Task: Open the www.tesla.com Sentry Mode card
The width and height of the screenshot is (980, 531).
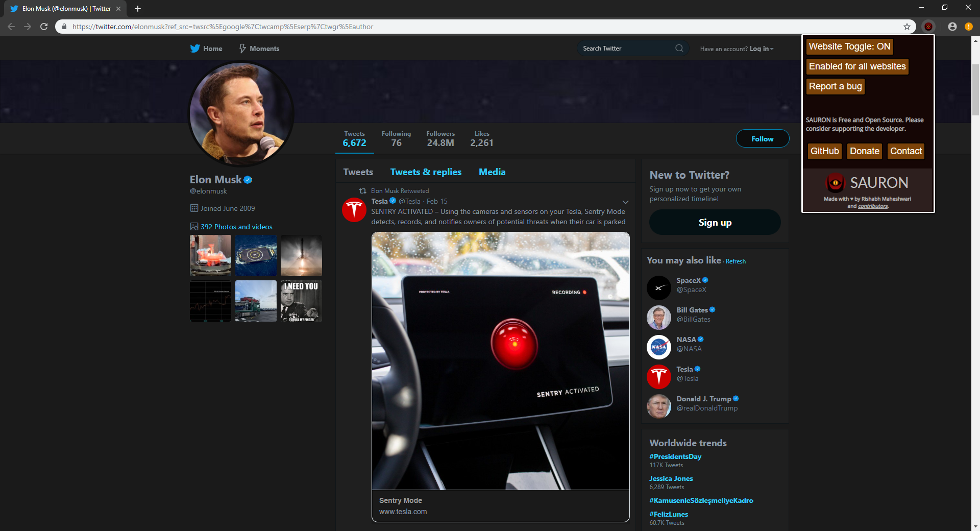Action: point(500,506)
